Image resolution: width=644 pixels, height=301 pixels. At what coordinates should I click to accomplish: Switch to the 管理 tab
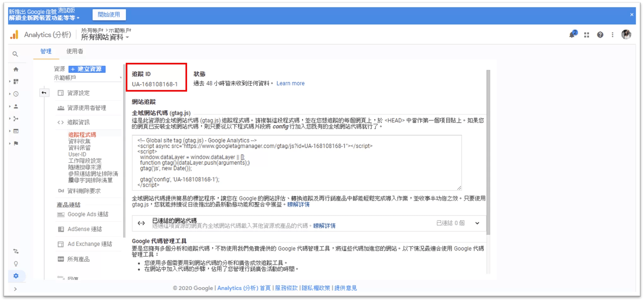click(46, 51)
